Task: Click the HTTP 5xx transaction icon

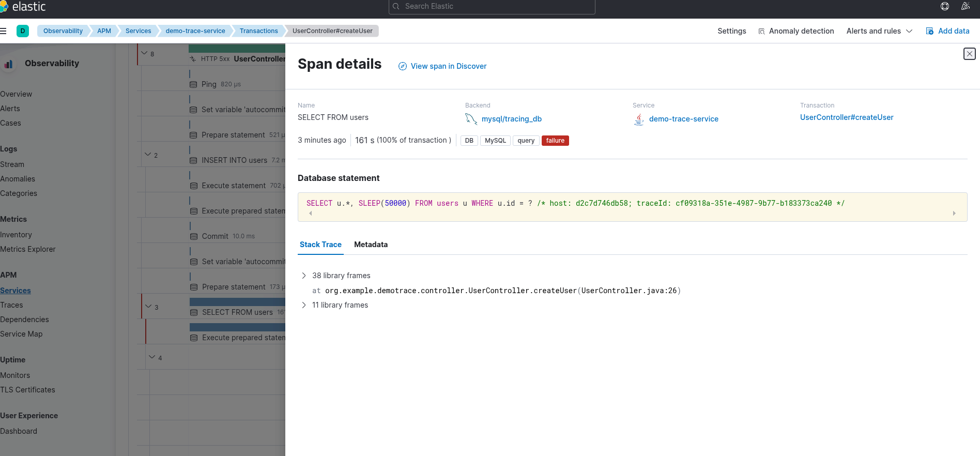Action: coord(193,59)
